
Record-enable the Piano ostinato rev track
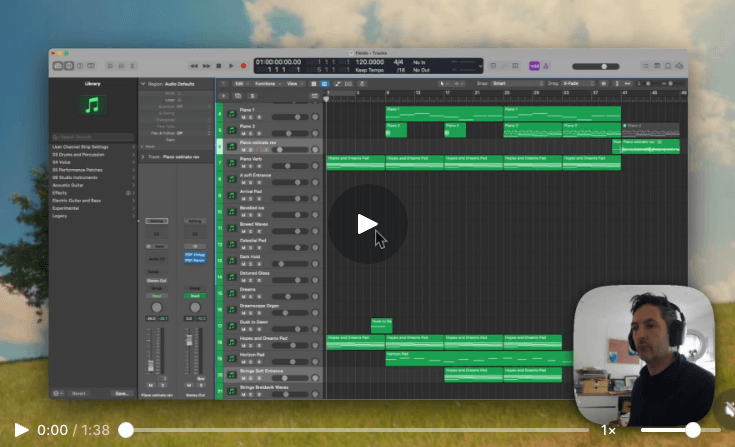click(259, 150)
